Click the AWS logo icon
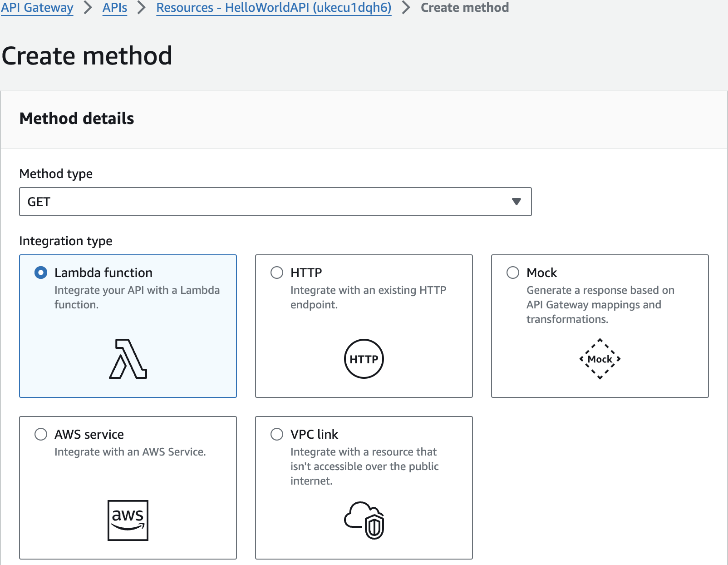The height and width of the screenshot is (565, 728). point(128,520)
